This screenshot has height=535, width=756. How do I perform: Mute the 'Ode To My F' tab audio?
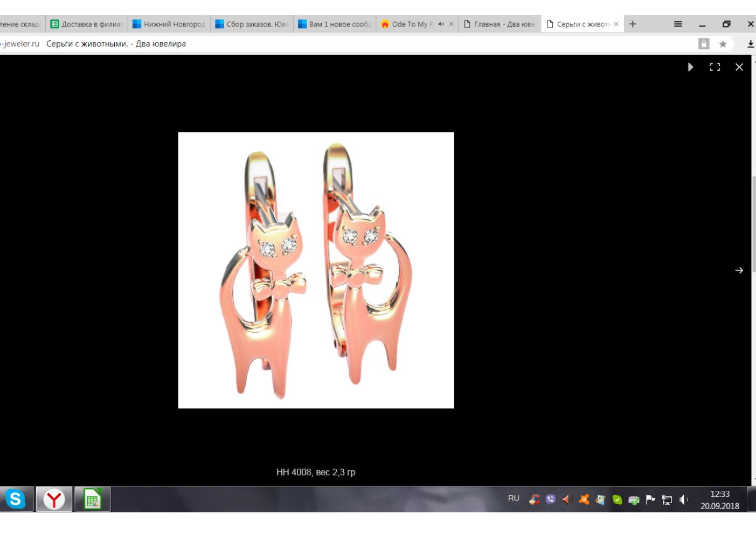pyautogui.click(x=441, y=24)
